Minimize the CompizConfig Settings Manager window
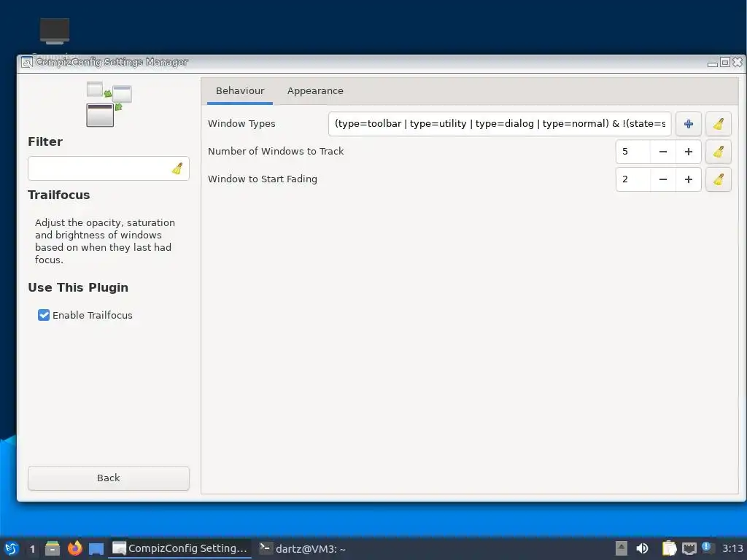 point(712,63)
